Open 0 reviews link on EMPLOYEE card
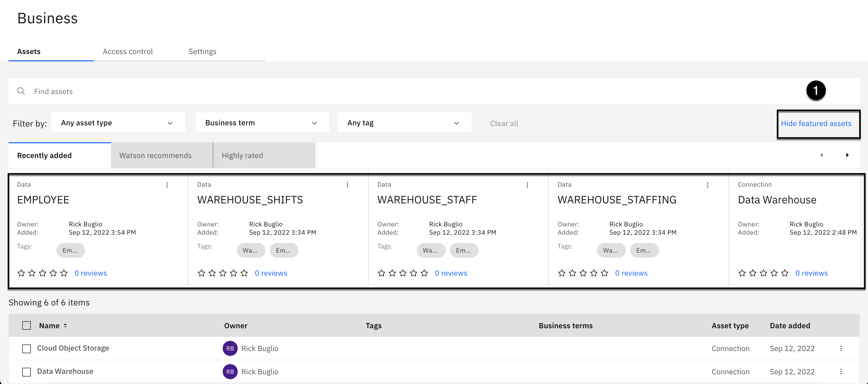Screen dimensions: 868x384 91,273
